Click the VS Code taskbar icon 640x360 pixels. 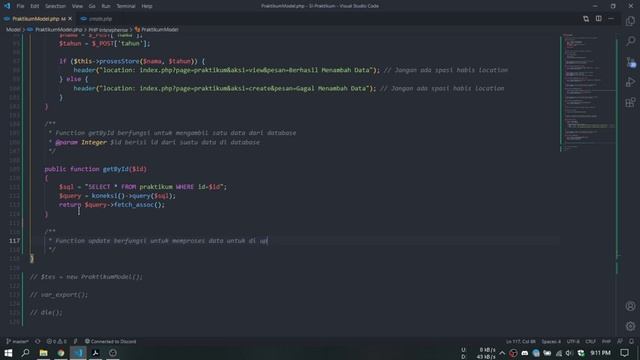[78, 353]
